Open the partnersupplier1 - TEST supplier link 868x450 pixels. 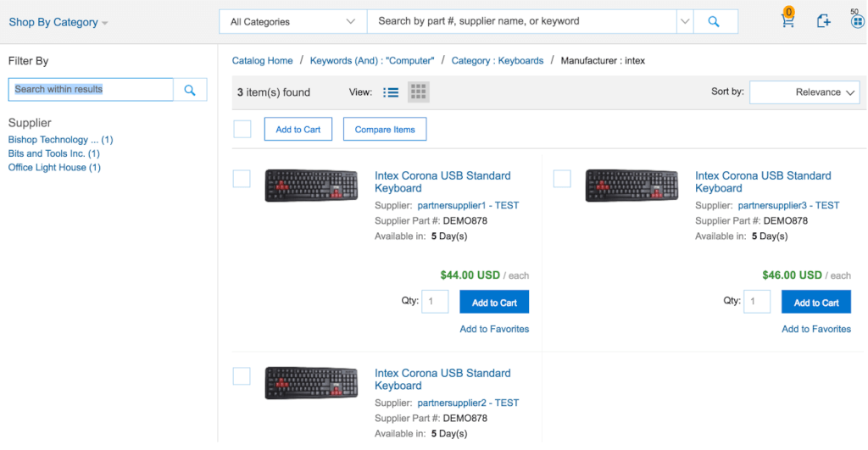468,205
